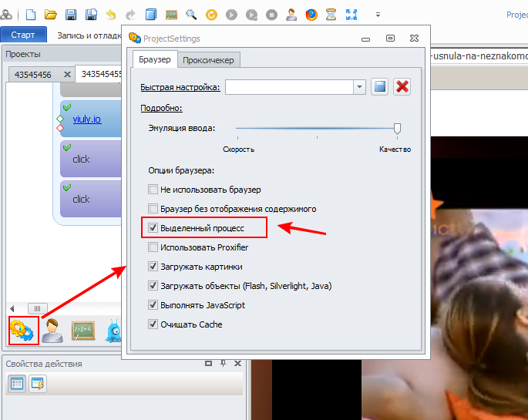Select the Старт ribbon tab
Image resolution: width=528 pixels, height=420 pixels.
click(x=23, y=35)
